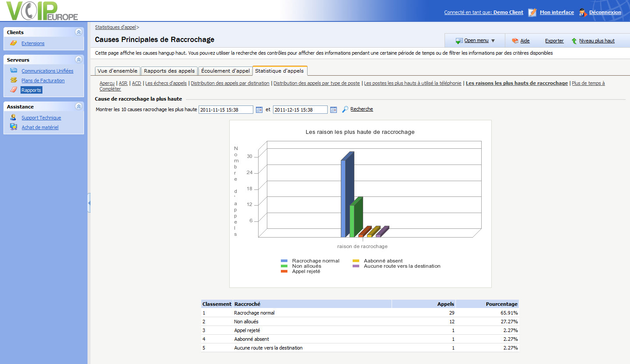The height and width of the screenshot is (364, 630).
Task: Click the Achat de matériel icon
Action: (14, 127)
